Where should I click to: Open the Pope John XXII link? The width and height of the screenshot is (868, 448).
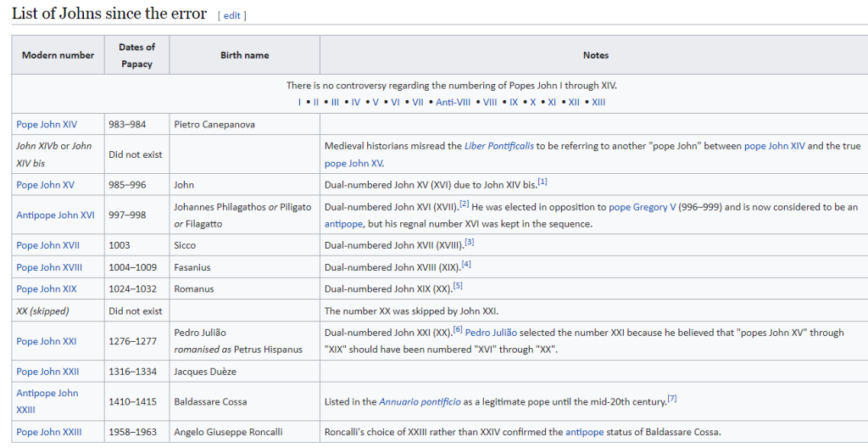[47, 371]
